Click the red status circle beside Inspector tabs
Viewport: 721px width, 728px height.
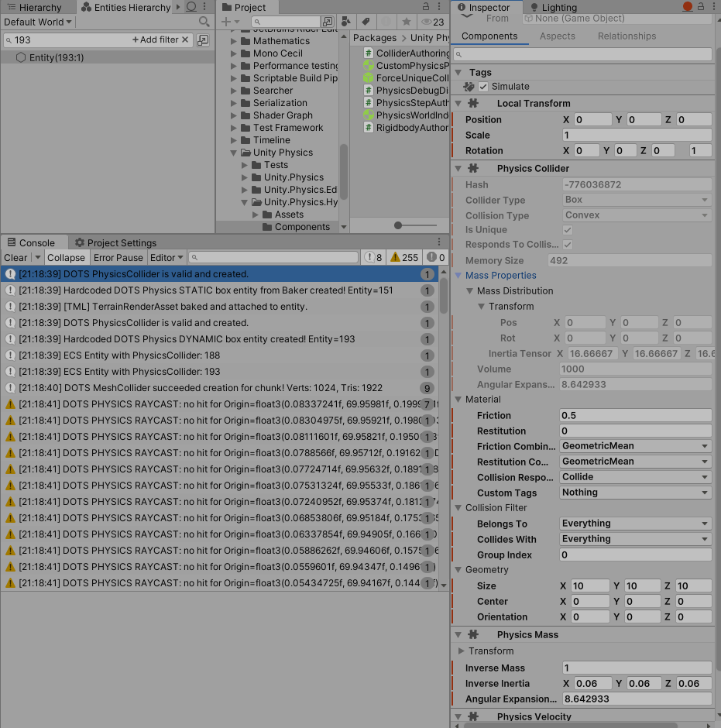687,6
